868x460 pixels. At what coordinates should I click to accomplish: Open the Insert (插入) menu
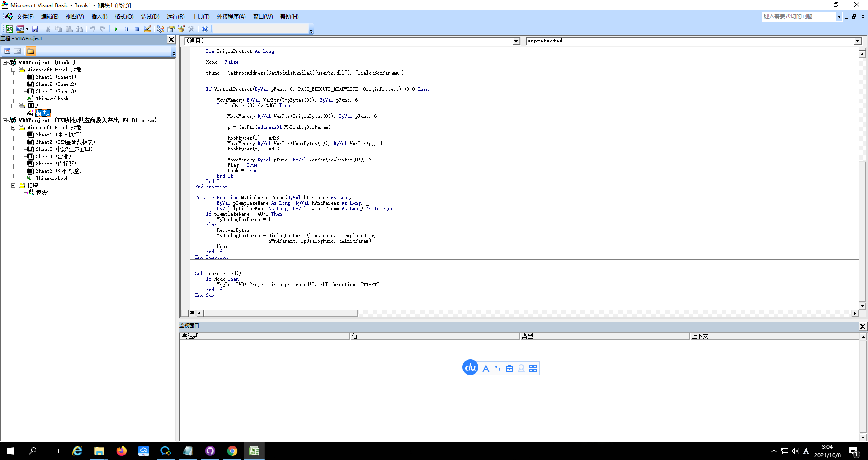(x=99, y=17)
